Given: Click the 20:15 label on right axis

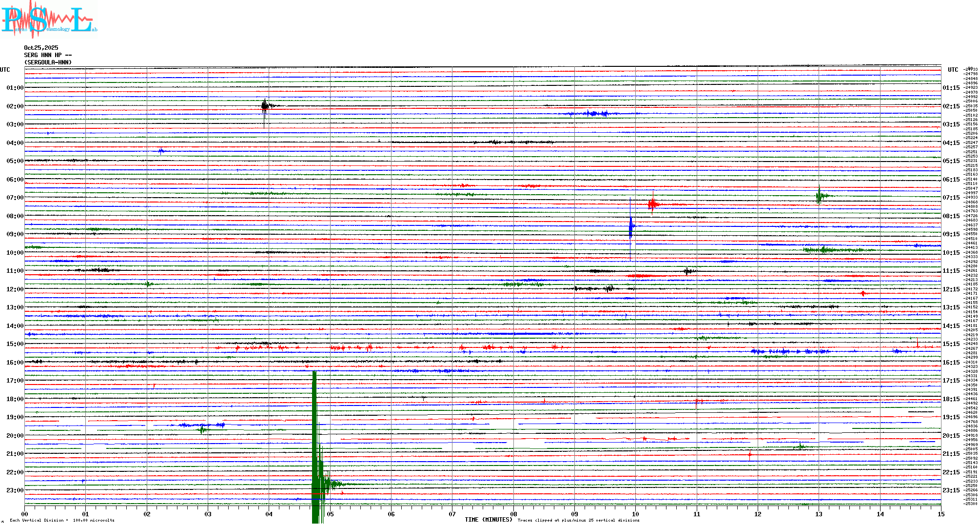Looking at the screenshot, I should point(951,436).
